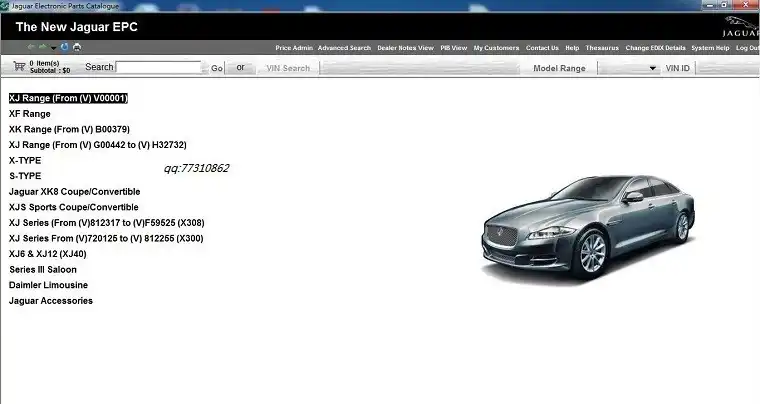Click the blue refresh icon
The image size is (760, 404).
coord(64,47)
